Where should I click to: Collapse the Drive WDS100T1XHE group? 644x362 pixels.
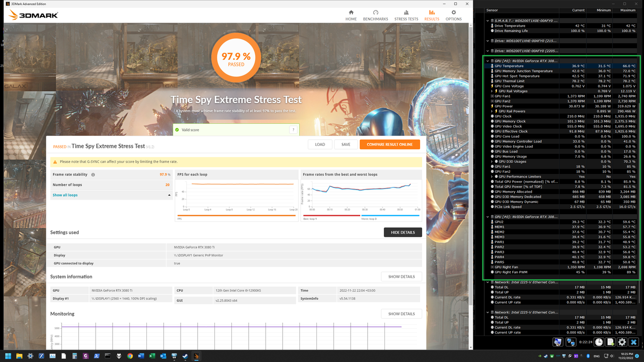pyautogui.click(x=488, y=41)
